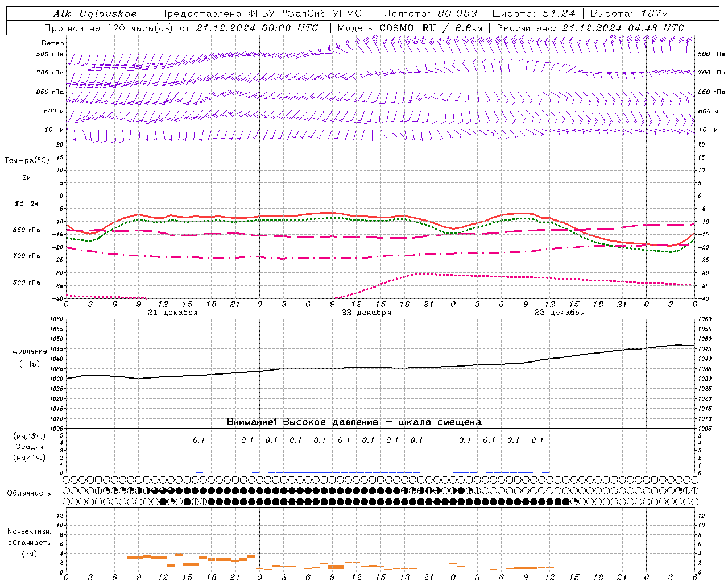Click the -40 value on right temperature axis

[x=703, y=298]
